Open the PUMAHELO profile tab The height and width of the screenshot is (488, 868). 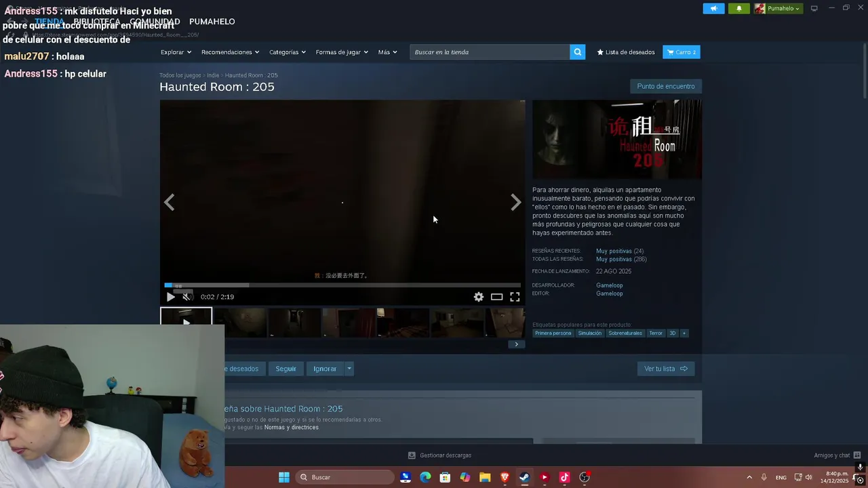(212, 22)
